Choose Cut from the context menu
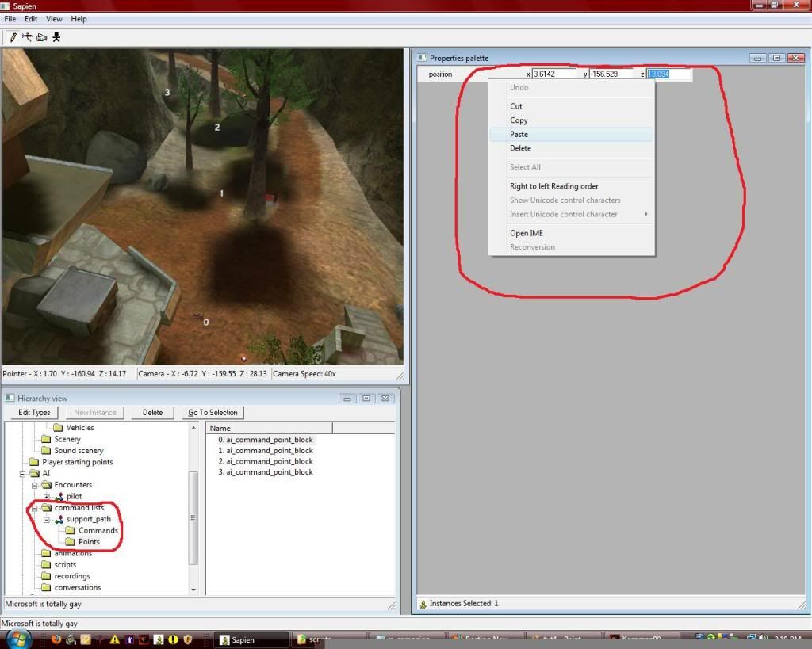Screen dimensions: 812x649 571,106
